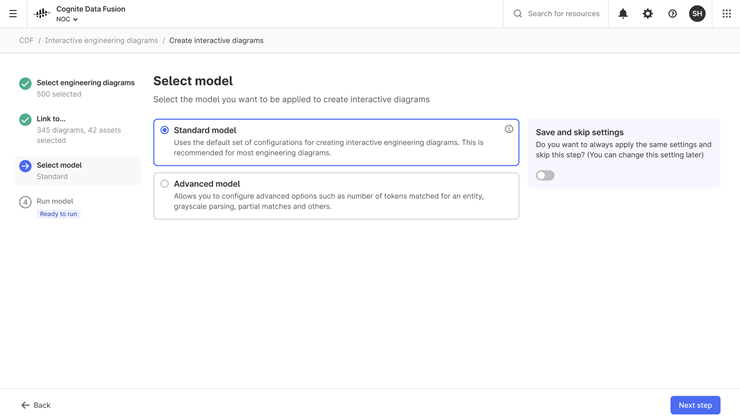This screenshot has width=740, height=420.
Task: Click the Standard model info icon
Action: (x=509, y=129)
